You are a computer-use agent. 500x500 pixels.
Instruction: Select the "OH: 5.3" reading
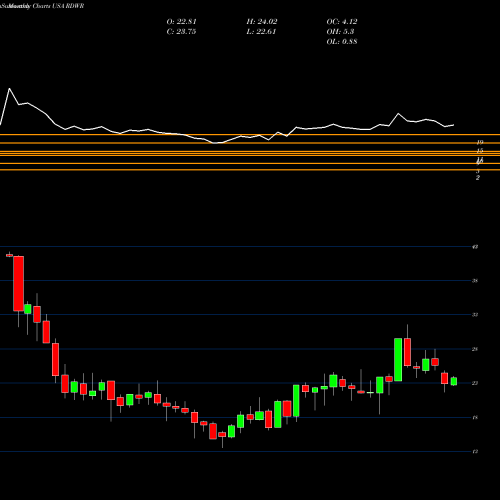tap(340, 32)
